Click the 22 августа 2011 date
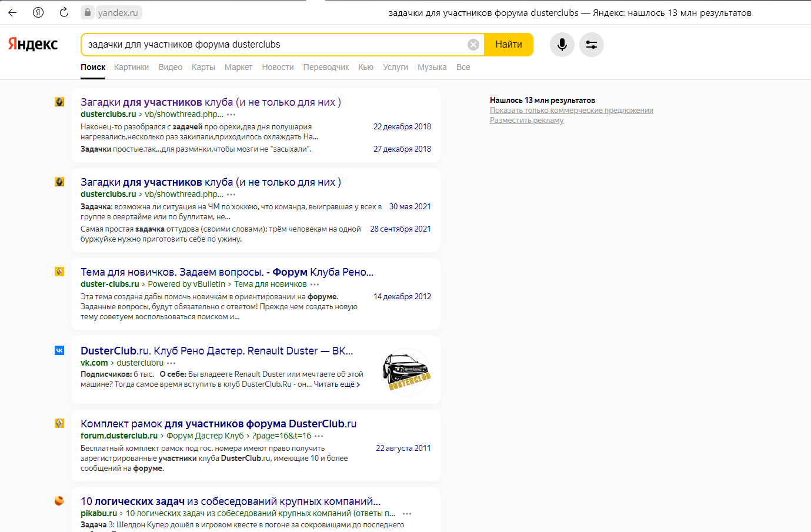Viewport: 811px width, 532px height. coord(403,449)
